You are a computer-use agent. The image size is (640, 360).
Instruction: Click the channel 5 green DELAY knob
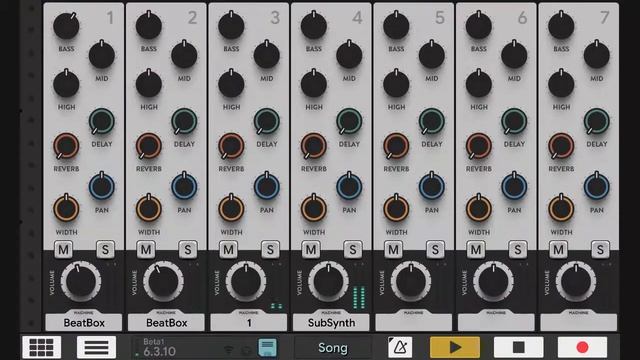(431, 121)
